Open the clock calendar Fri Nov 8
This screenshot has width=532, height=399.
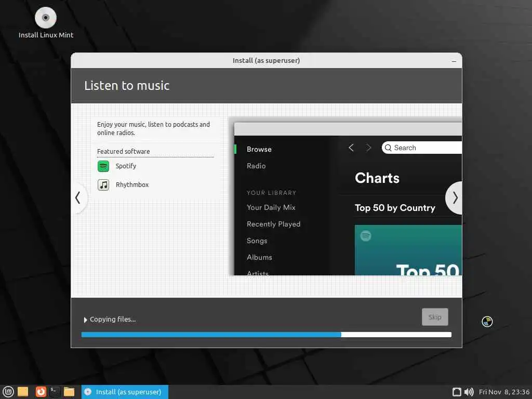pyautogui.click(x=504, y=392)
